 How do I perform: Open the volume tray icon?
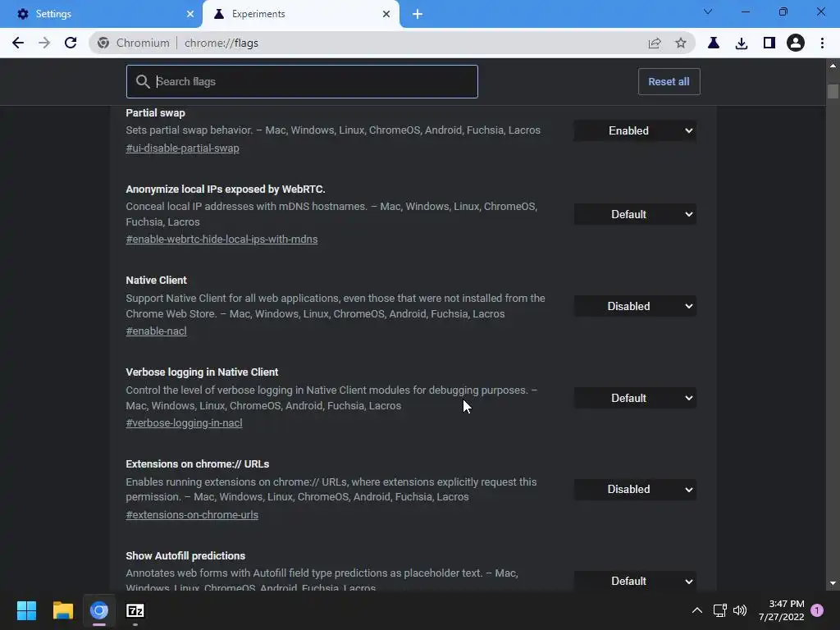[740, 610]
